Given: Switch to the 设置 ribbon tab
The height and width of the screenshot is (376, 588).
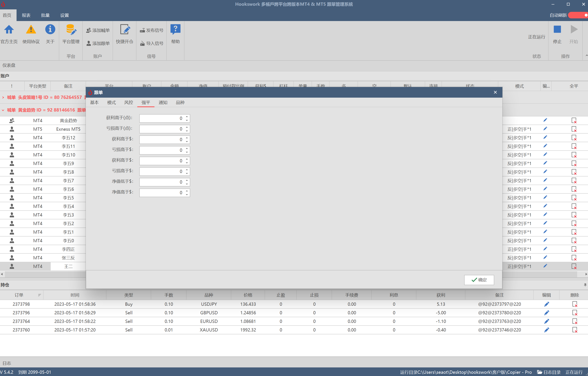Looking at the screenshot, I should (65, 15).
